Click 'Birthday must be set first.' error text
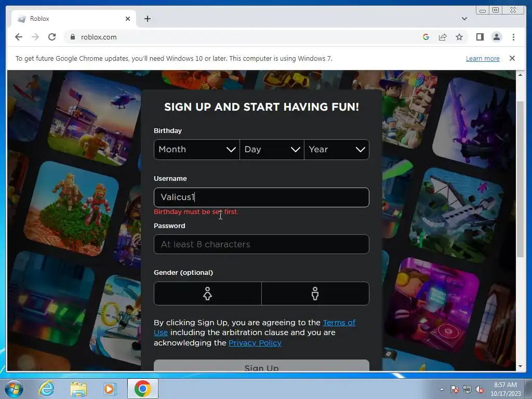Viewport: 532px width, 399px height. pyautogui.click(x=196, y=212)
